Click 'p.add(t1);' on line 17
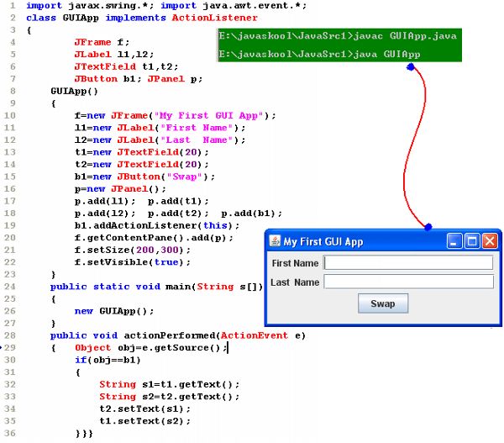The height and width of the screenshot is (443, 504). coord(178,201)
